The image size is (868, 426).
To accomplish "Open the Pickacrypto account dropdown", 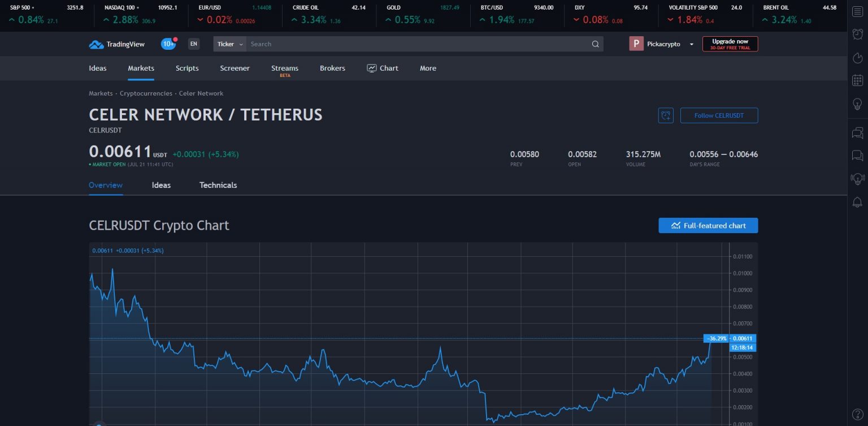I will click(662, 44).
